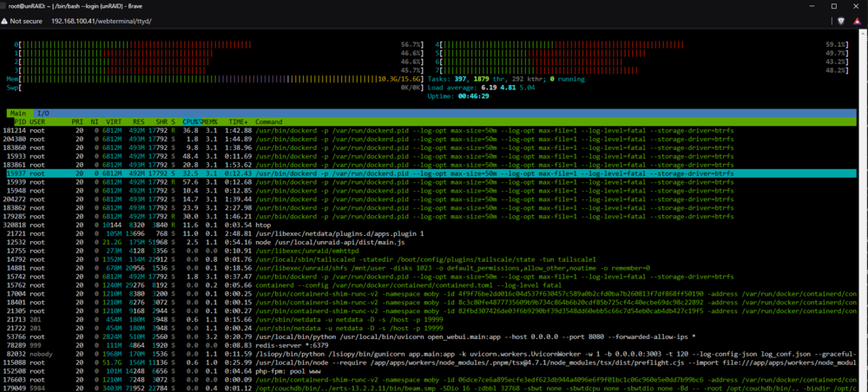Click the CPU 0 usage meter at 56.7%

pos(220,44)
